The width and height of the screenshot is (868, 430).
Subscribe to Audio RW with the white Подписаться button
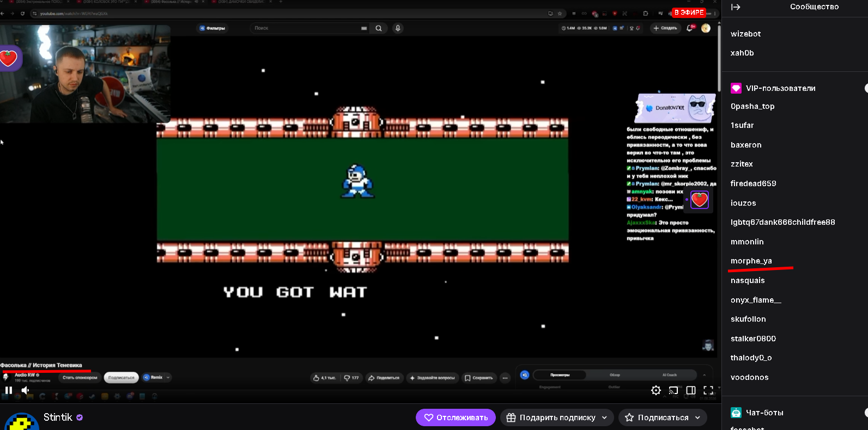(x=121, y=378)
